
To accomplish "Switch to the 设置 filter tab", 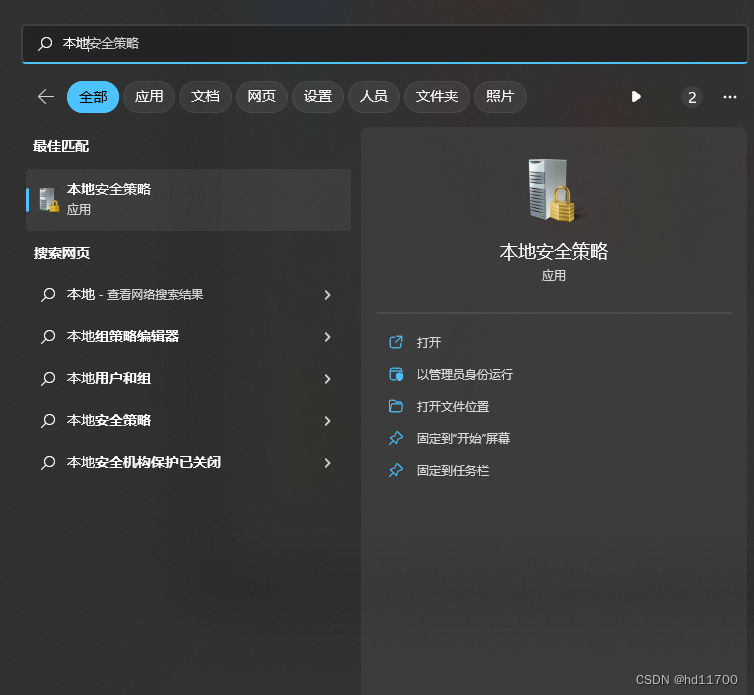I will 318,97.
